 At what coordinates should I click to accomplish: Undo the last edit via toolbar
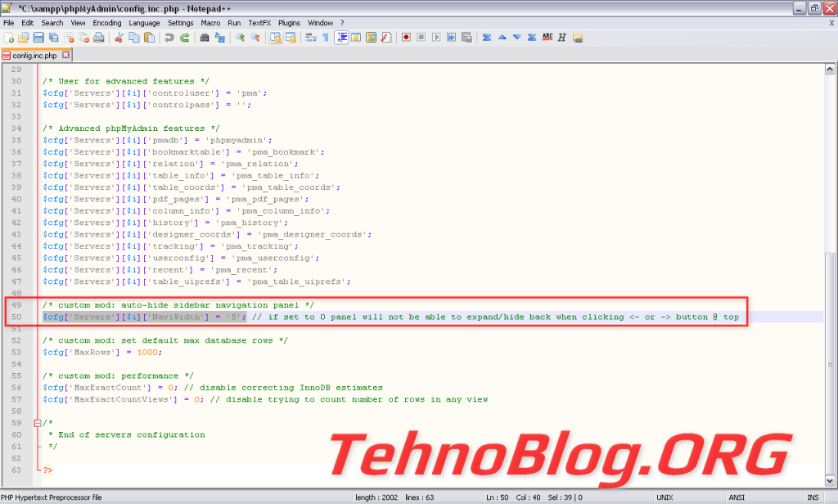169,38
